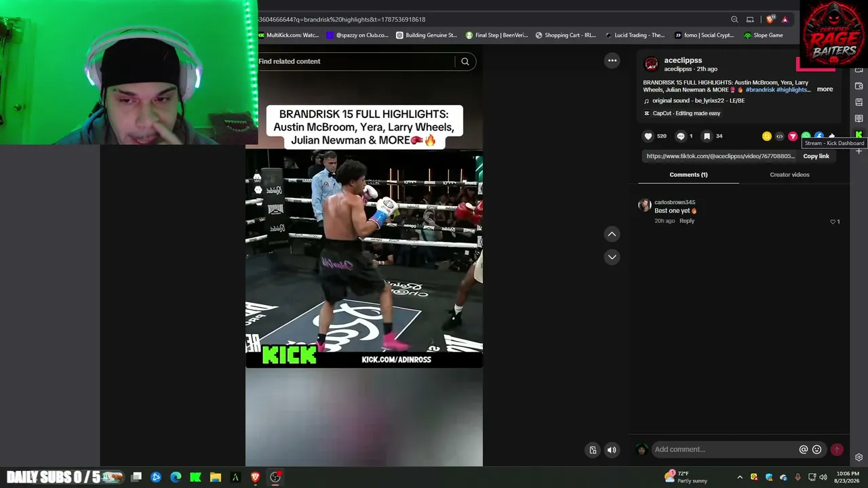The width and height of the screenshot is (868, 488).
Task: Send video to friends via red paper-plane icon
Action: 793,136
